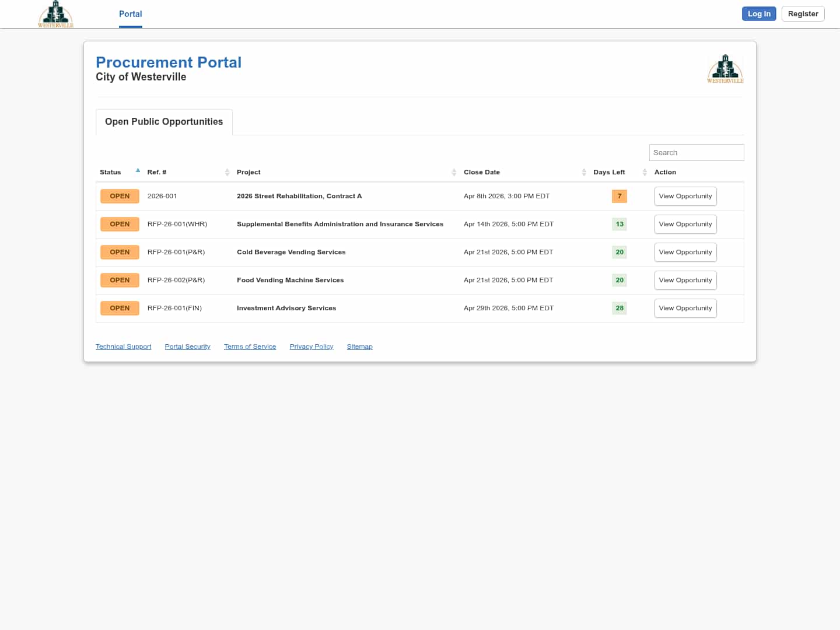The image size is (840, 630).
Task: Click the Westerville city seal in portal header
Action: click(725, 69)
